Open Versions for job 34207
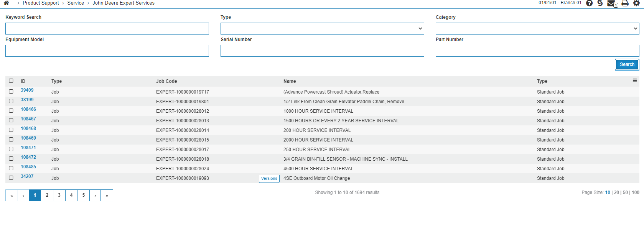Viewport: 644px width, 227px height. (269, 179)
